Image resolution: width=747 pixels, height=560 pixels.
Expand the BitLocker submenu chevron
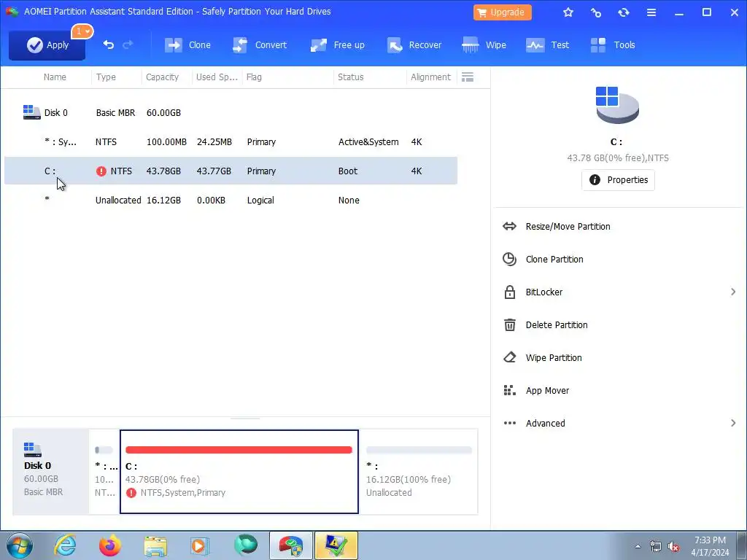tap(733, 292)
